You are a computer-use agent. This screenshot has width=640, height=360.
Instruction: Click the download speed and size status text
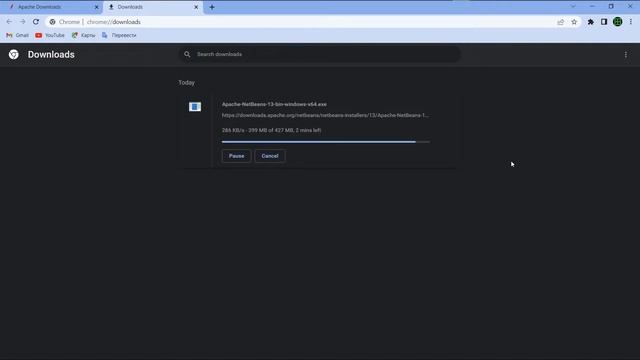coord(271,130)
